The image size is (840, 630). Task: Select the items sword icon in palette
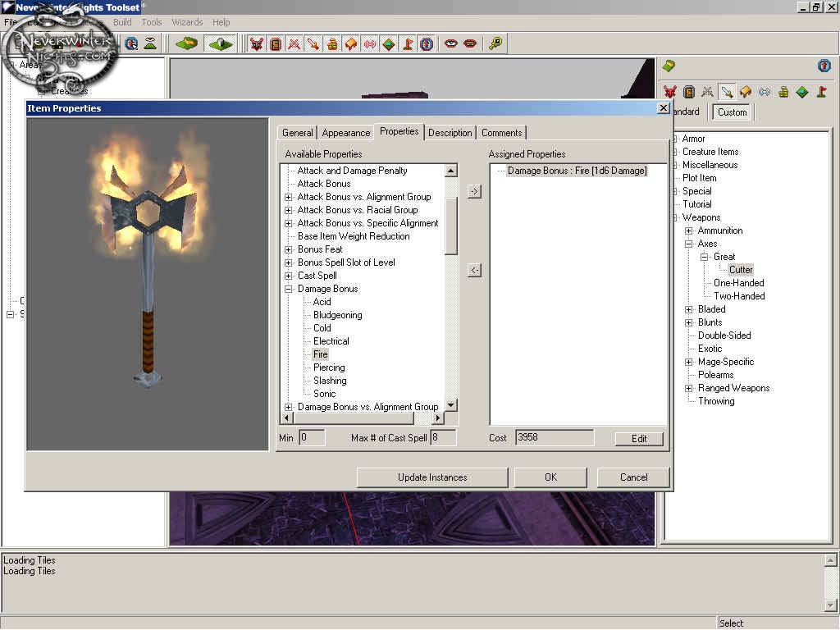[727, 92]
